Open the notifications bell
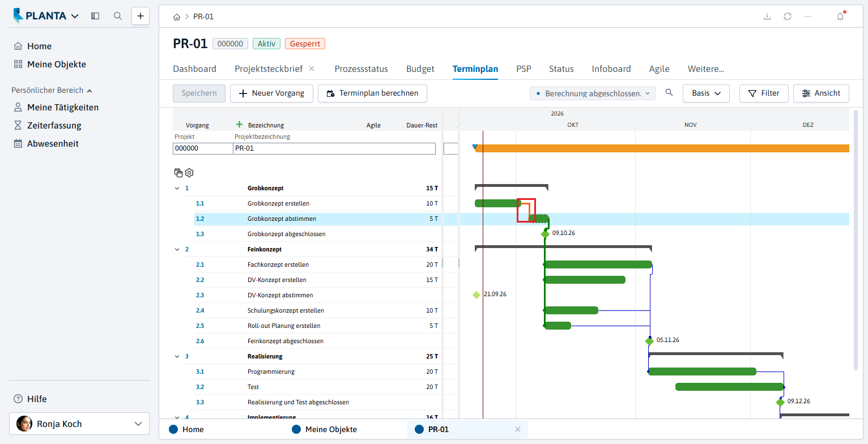The width and height of the screenshot is (868, 444). pos(840,16)
